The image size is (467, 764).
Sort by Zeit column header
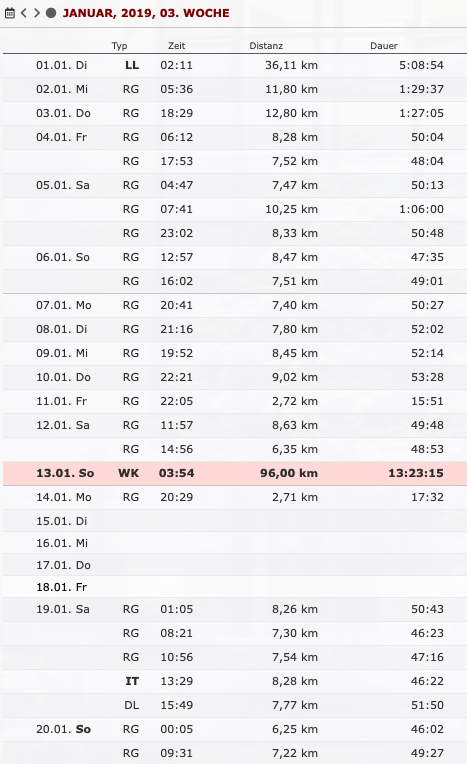point(176,46)
